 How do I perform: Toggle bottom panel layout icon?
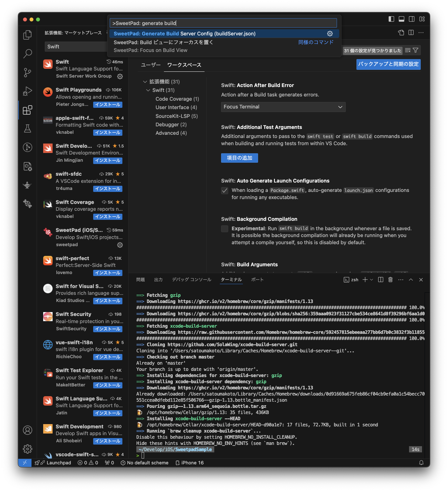[x=402, y=19]
